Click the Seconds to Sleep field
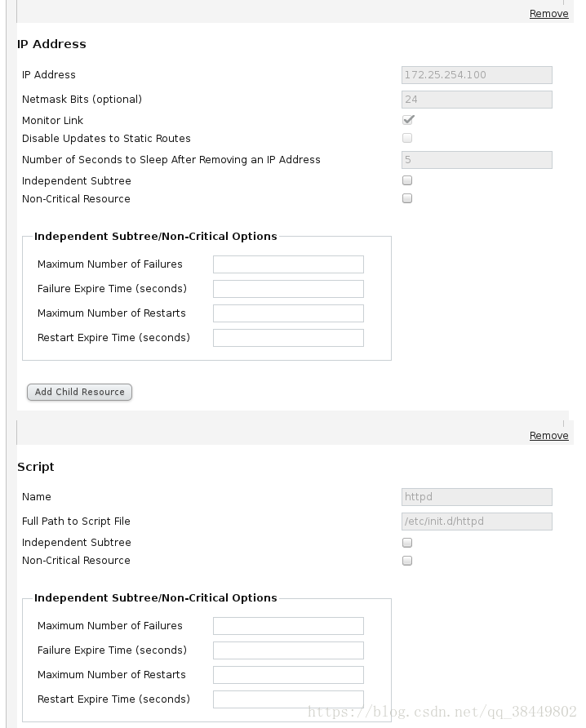The width and height of the screenshot is (586, 728). point(477,160)
